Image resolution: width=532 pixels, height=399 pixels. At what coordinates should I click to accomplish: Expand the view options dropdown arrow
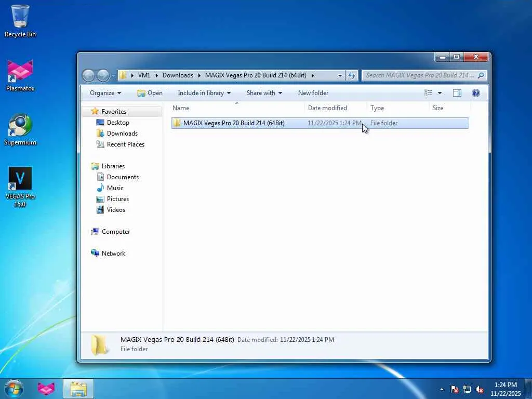click(x=440, y=93)
